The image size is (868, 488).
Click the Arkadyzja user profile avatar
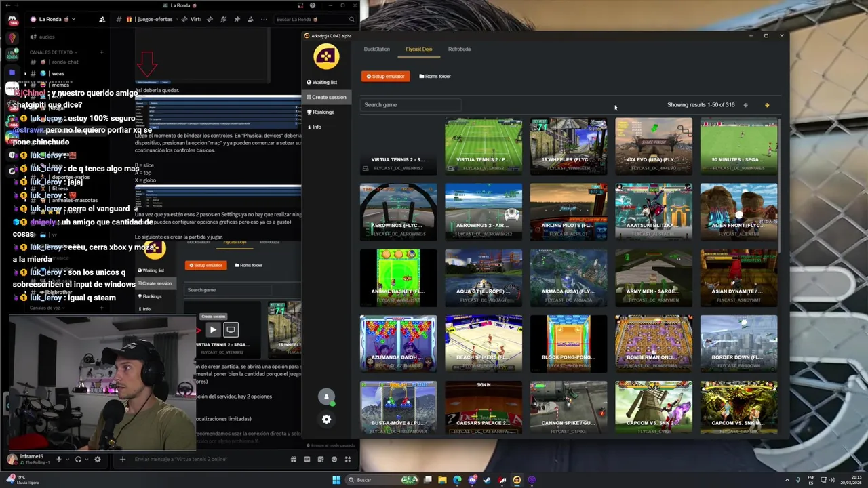(x=326, y=396)
